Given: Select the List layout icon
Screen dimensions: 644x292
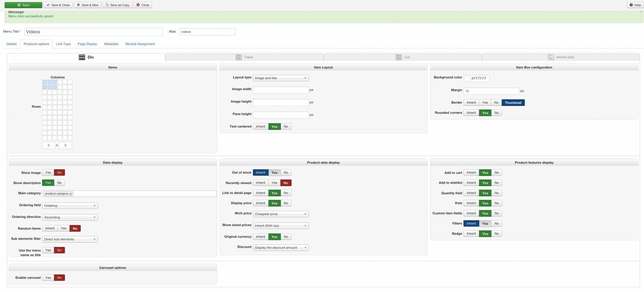Looking at the screenshot, I should click(x=399, y=57).
